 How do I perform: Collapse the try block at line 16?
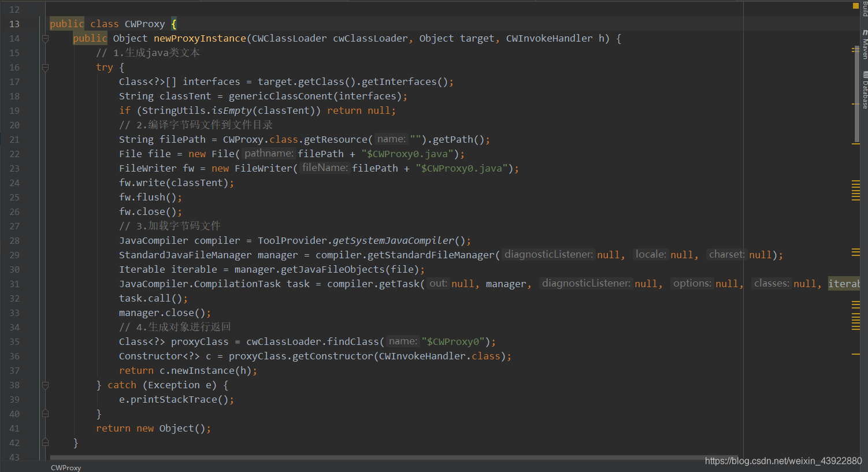point(45,68)
